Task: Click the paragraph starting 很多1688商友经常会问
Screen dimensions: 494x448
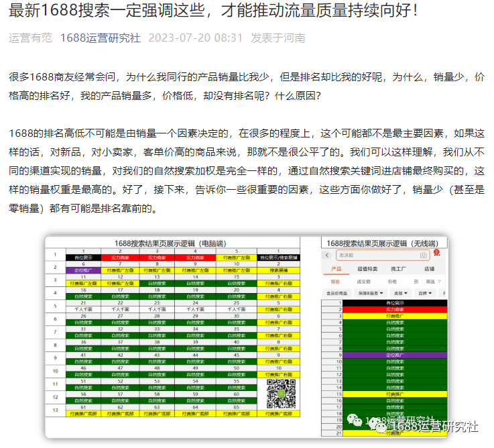Action: [247, 86]
